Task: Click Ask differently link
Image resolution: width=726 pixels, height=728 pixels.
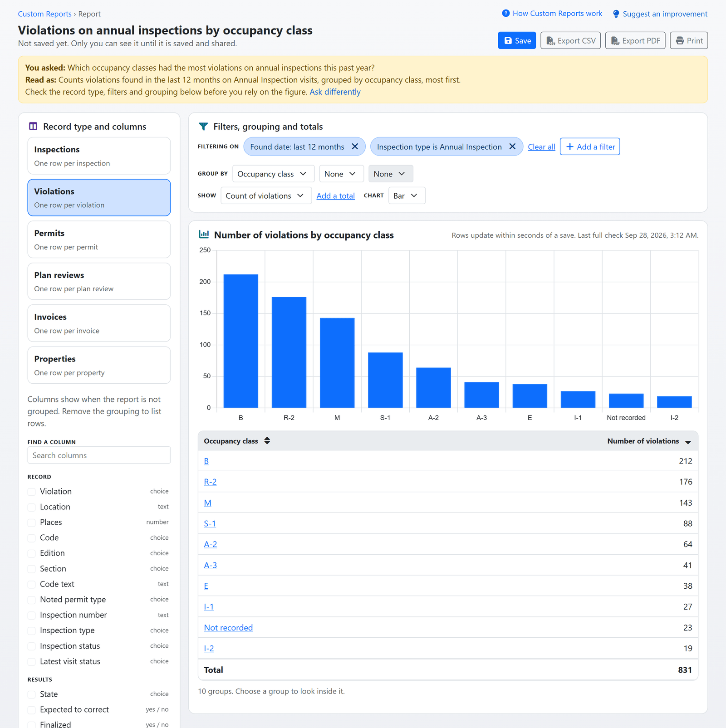Action: click(x=335, y=92)
